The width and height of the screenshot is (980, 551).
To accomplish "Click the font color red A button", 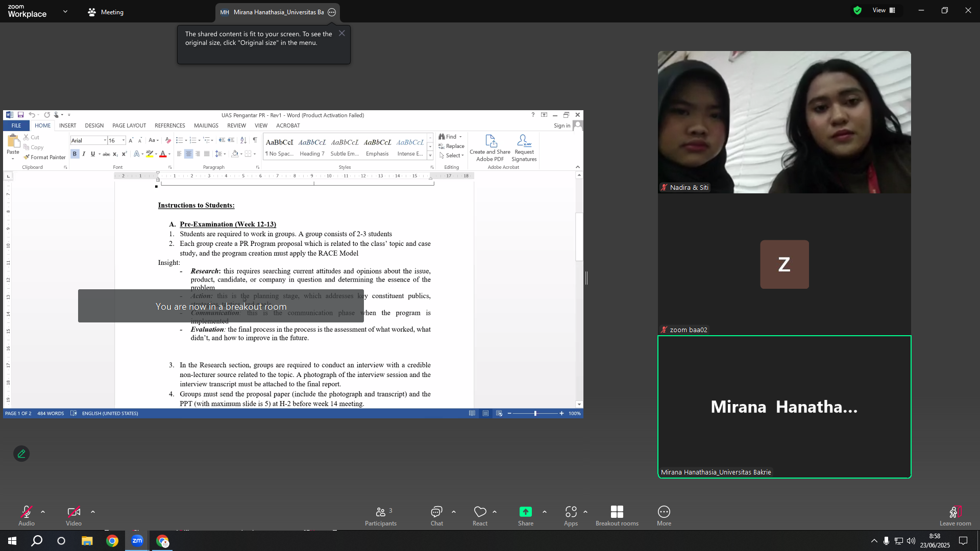I will click(x=163, y=154).
